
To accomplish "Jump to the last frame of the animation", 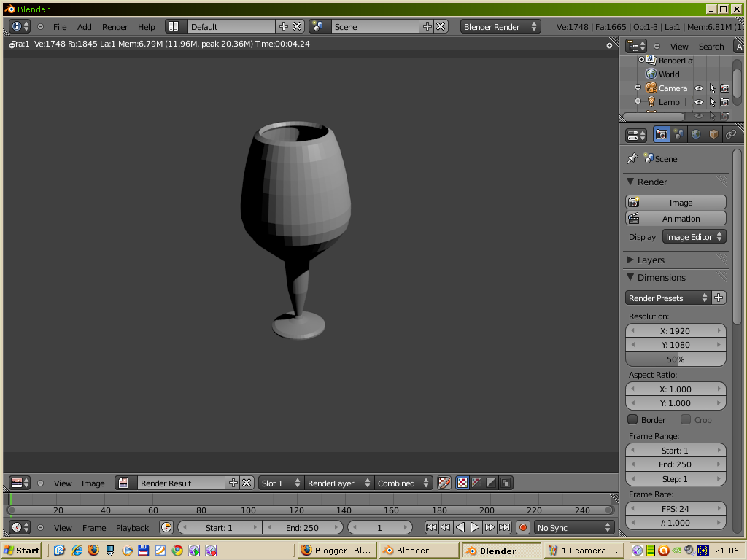I will [505, 527].
